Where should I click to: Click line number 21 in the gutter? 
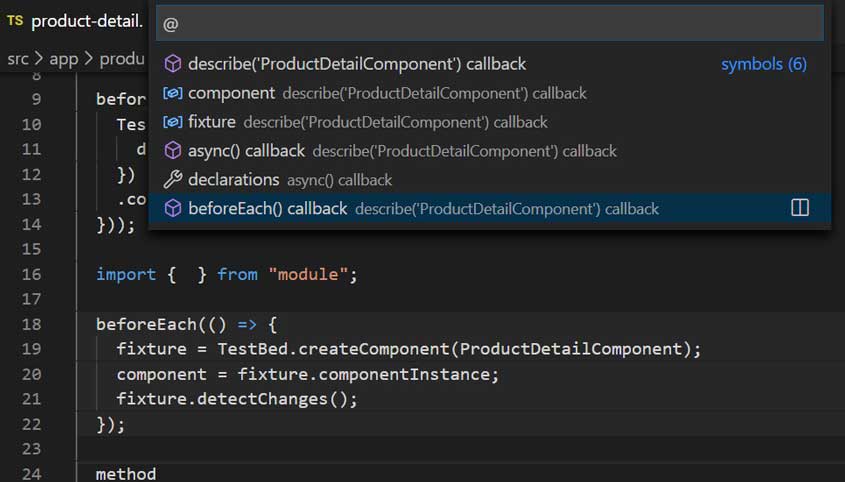[31, 400]
